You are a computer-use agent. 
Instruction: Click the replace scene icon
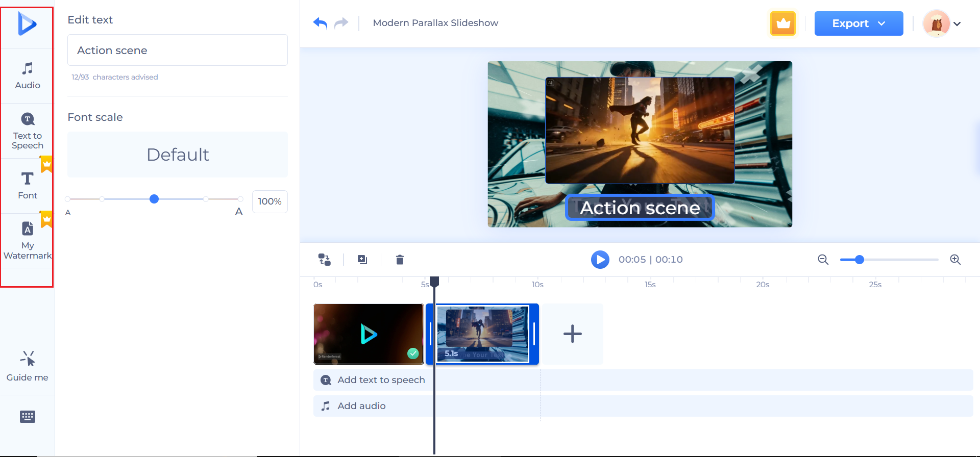click(325, 260)
